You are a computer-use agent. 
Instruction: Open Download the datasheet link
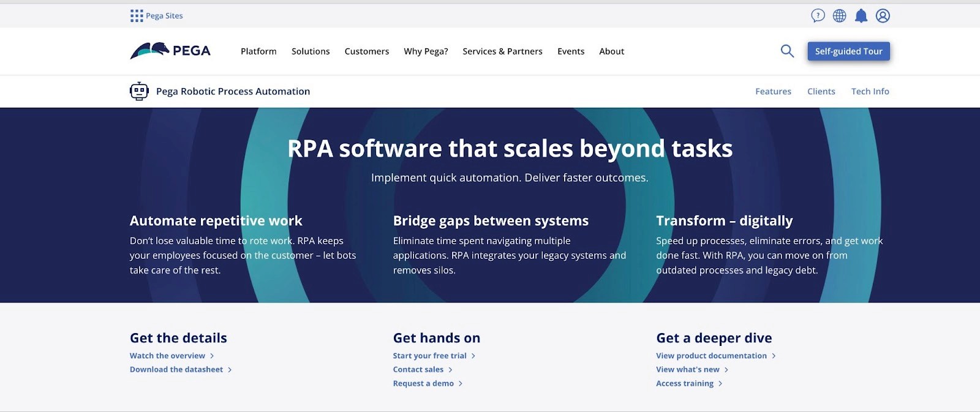[x=176, y=370]
